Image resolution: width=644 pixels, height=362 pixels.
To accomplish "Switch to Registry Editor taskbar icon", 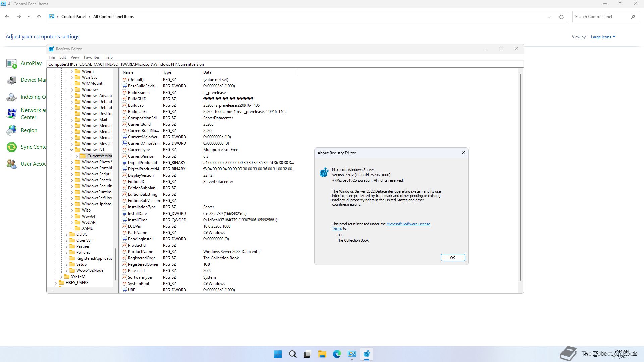I will 366,354.
